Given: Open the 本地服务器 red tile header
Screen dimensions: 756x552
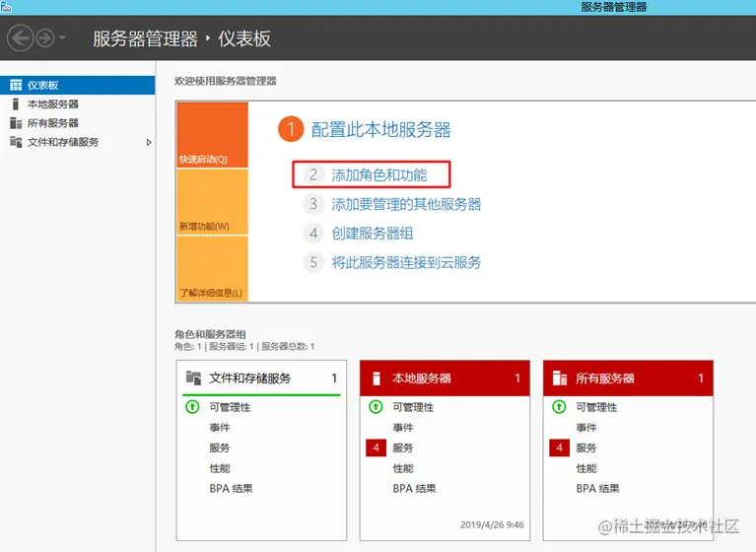Looking at the screenshot, I should [445, 379].
